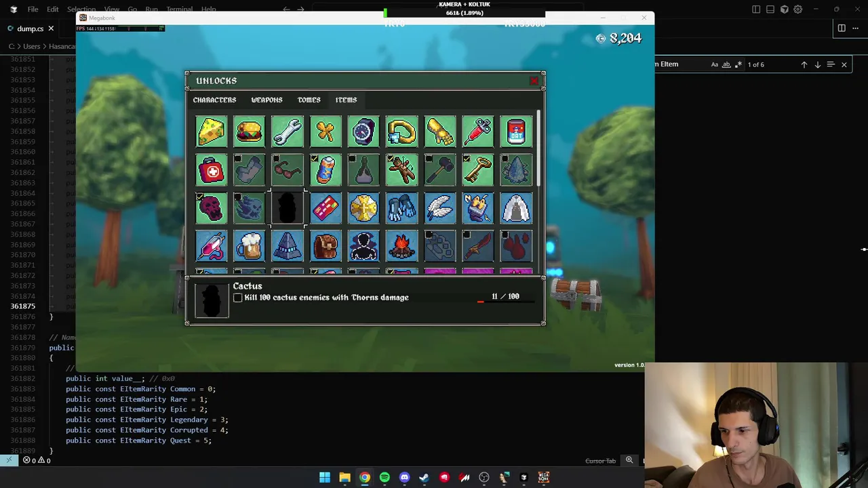Image resolution: width=868 pixels, height=488 pixels.
Task: Select the black cactus silhouette tile
Action: (288, 208)
